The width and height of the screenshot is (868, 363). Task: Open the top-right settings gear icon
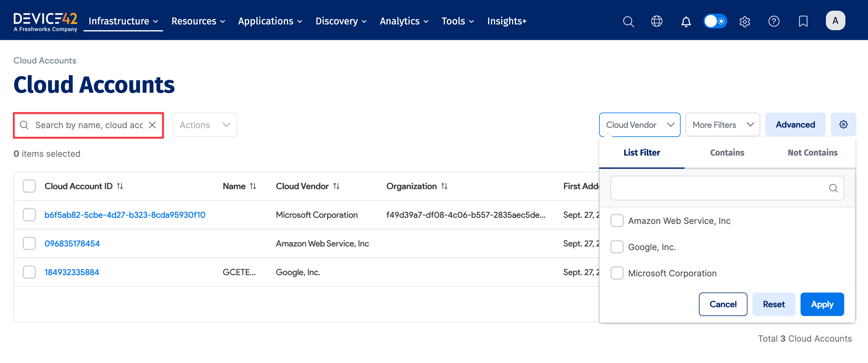745,21
